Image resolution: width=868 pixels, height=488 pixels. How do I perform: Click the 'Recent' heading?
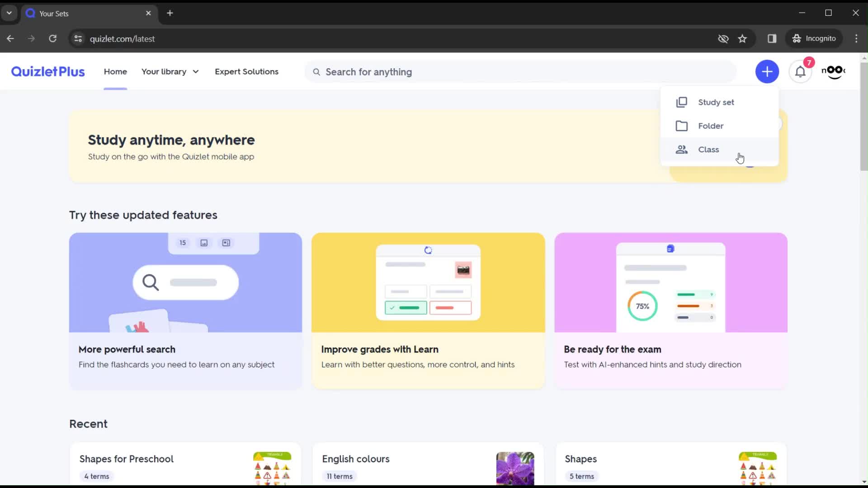point(88,424)
